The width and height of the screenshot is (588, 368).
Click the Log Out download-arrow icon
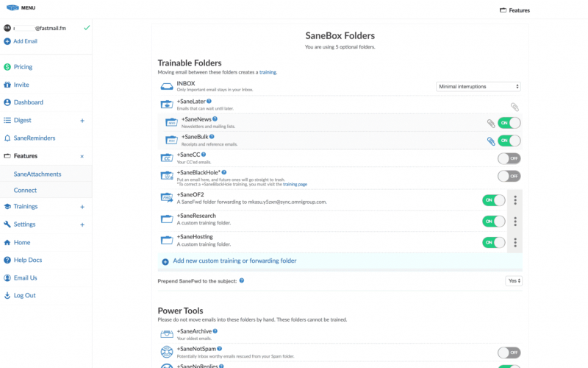(x=7, y=296)
